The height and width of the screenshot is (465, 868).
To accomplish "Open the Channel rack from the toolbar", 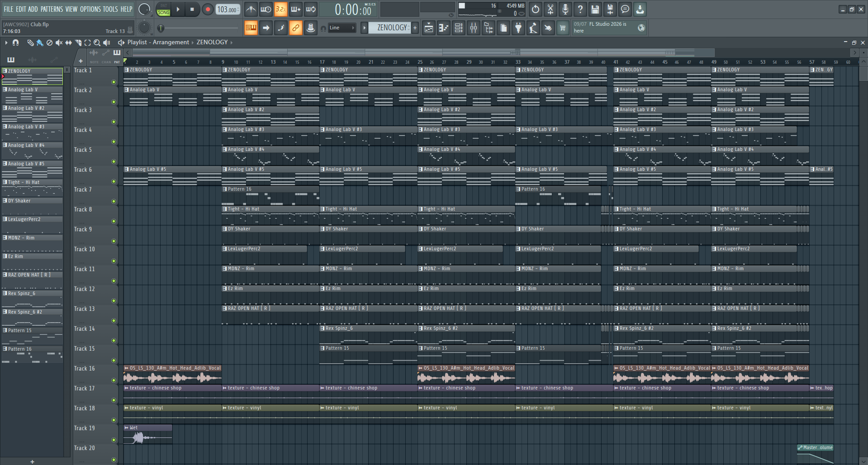I will [458, 28].
